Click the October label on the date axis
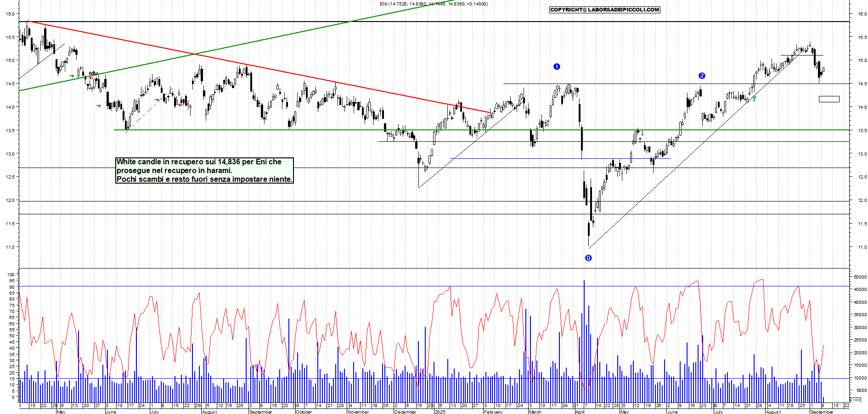This screenshot has height=414, width=868. [x=304, y=412]
